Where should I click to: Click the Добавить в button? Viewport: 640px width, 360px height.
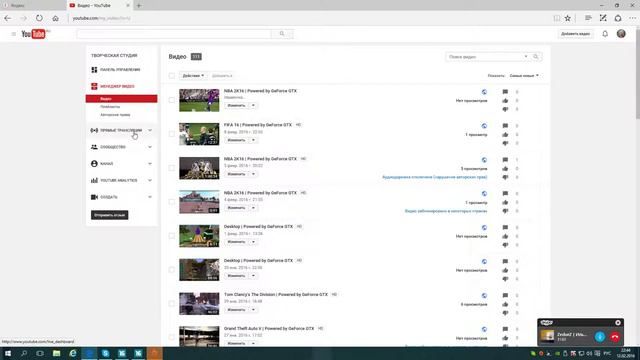click(x=222, y=76)
